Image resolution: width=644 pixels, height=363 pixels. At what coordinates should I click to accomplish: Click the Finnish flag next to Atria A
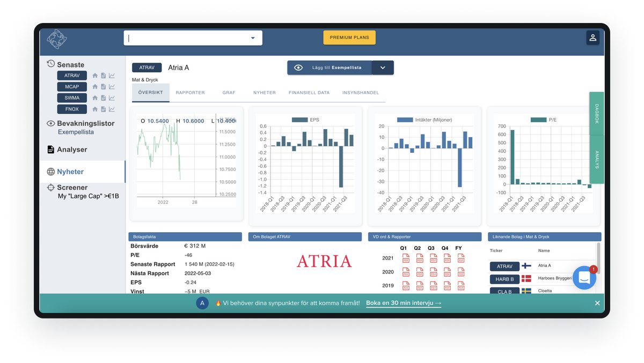[x=526, y=265]
